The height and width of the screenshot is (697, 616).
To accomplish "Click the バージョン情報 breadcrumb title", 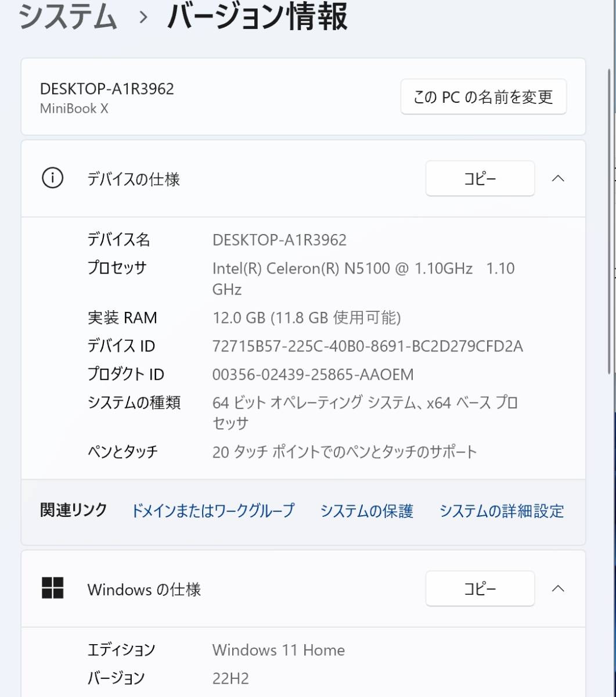I will pyautogui.click(x=257, y=17).
